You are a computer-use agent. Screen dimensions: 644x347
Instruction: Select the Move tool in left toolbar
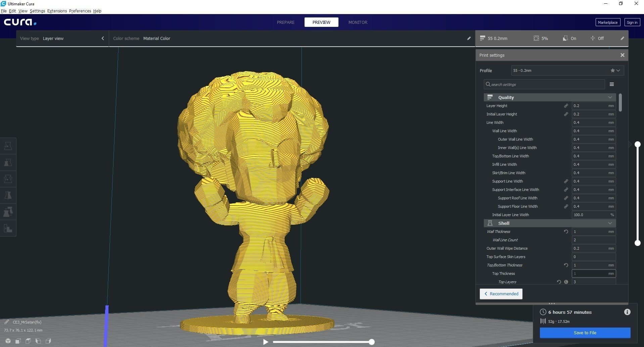(8, 146)
